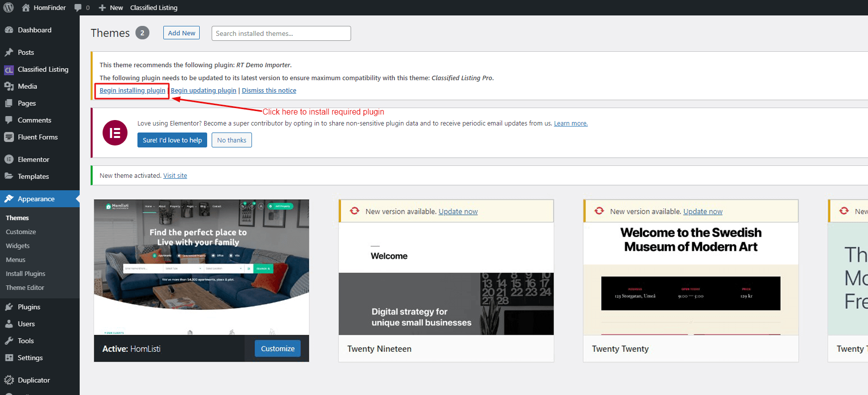Open the Widgets submenu item
This screenshot has height=395, width=868.
pos(18,246)
